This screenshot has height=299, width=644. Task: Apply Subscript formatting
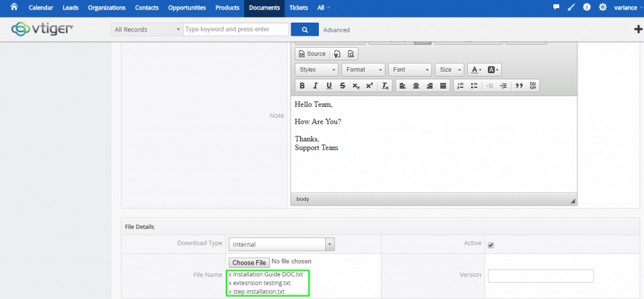pyautogui.click(x=356, y=85)
